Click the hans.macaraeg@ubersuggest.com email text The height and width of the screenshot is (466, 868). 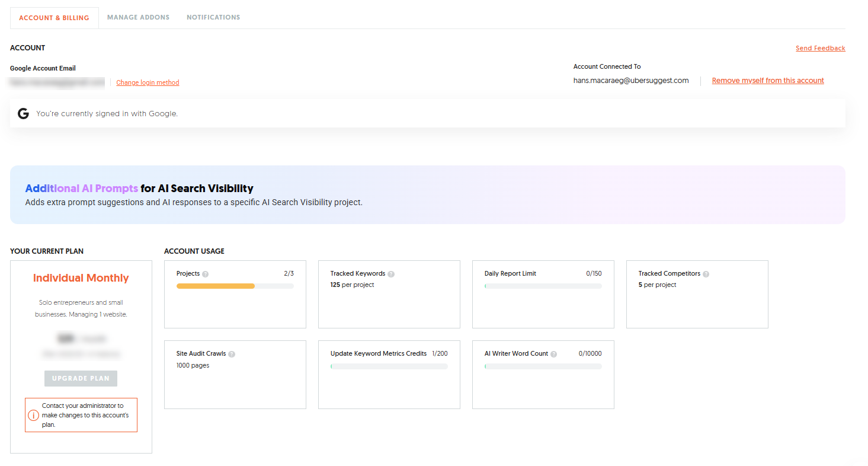point(631,81)
